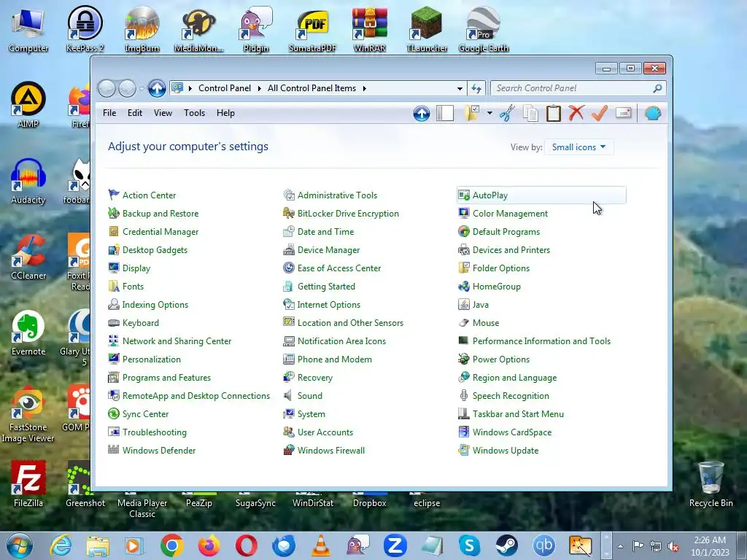This screenshot has height=560, width=747.
Task: Click the folder options toolbar icon
Action: pos(472,113)
